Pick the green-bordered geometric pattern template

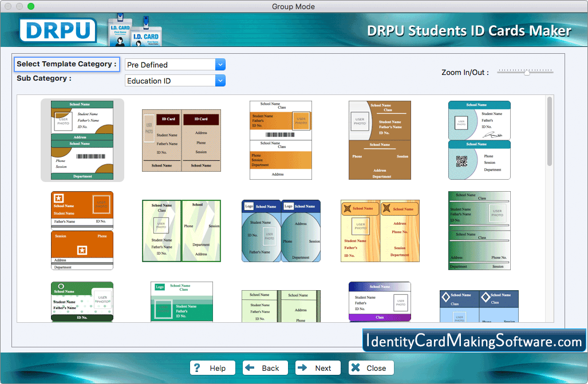point(181,231)
